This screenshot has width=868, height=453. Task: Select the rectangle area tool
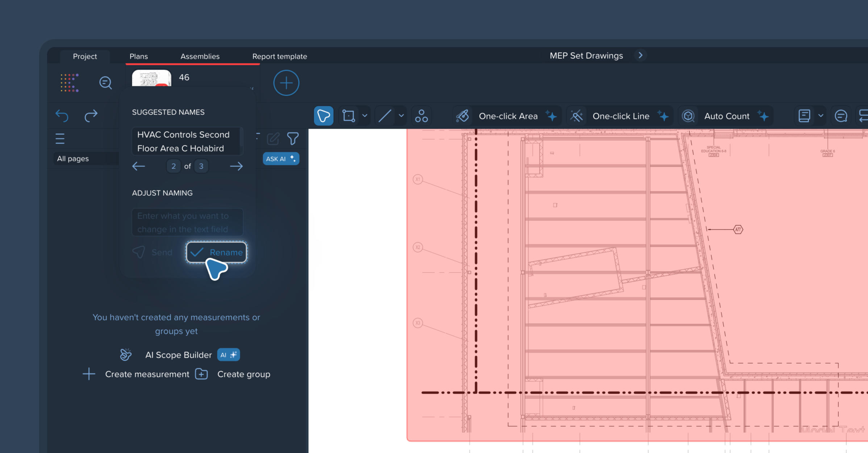tap(349, 116)
